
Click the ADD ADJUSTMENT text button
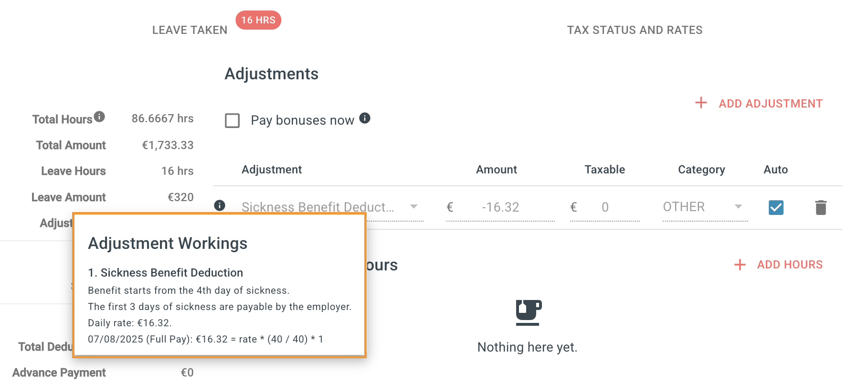tap(771, 104)
